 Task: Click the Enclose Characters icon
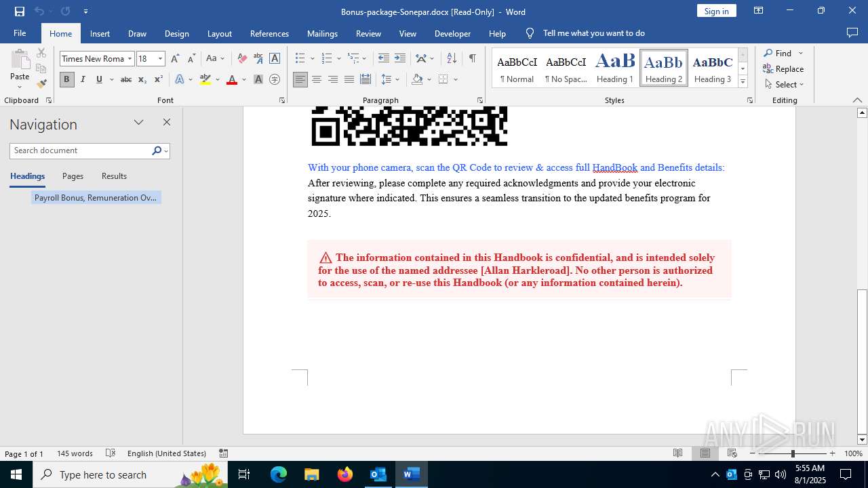[275, 79]
